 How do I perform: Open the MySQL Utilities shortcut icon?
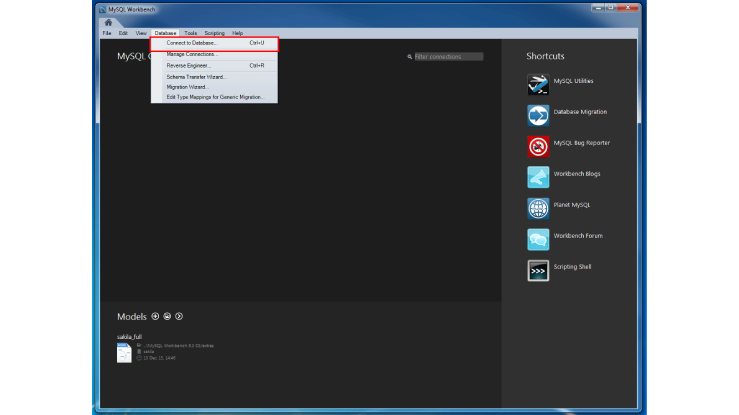[538, 85]
